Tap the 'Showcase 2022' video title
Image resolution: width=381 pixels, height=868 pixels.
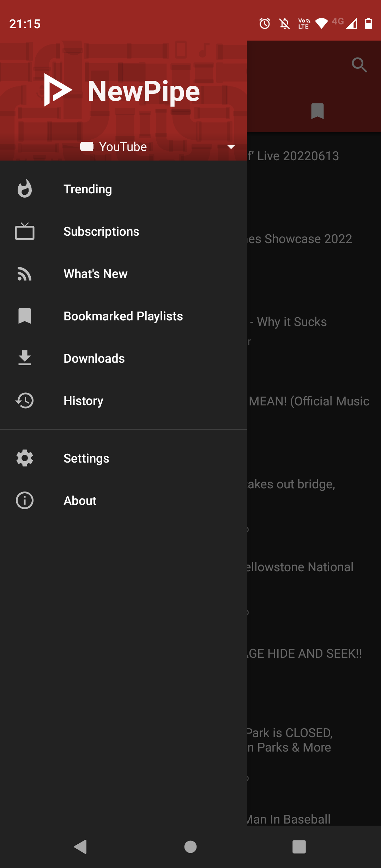pyautogui.click(x=300, y=239)
